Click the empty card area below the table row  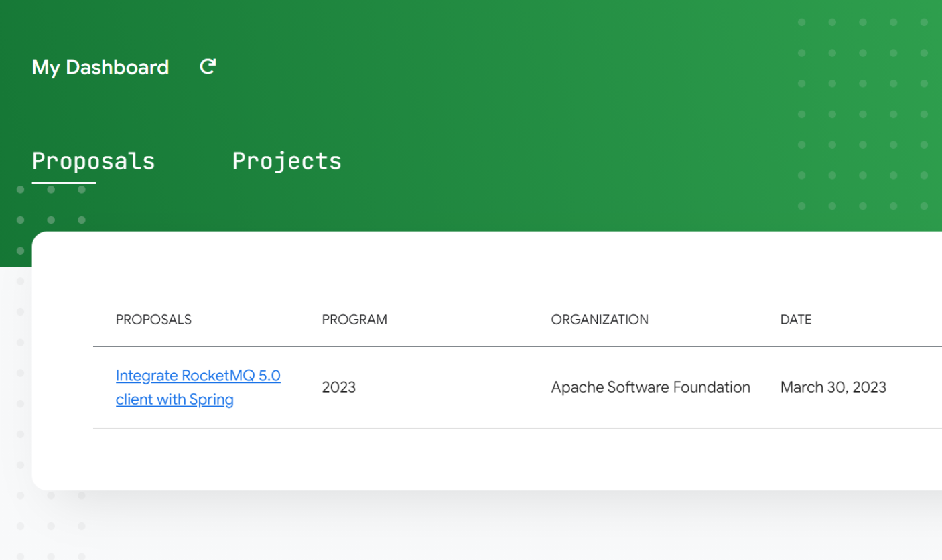pyautogui.click(x=469, y=461)
